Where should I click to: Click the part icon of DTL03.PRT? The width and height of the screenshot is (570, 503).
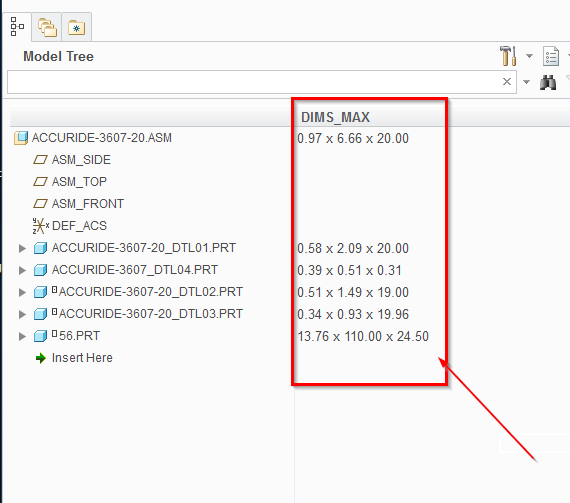40,314
